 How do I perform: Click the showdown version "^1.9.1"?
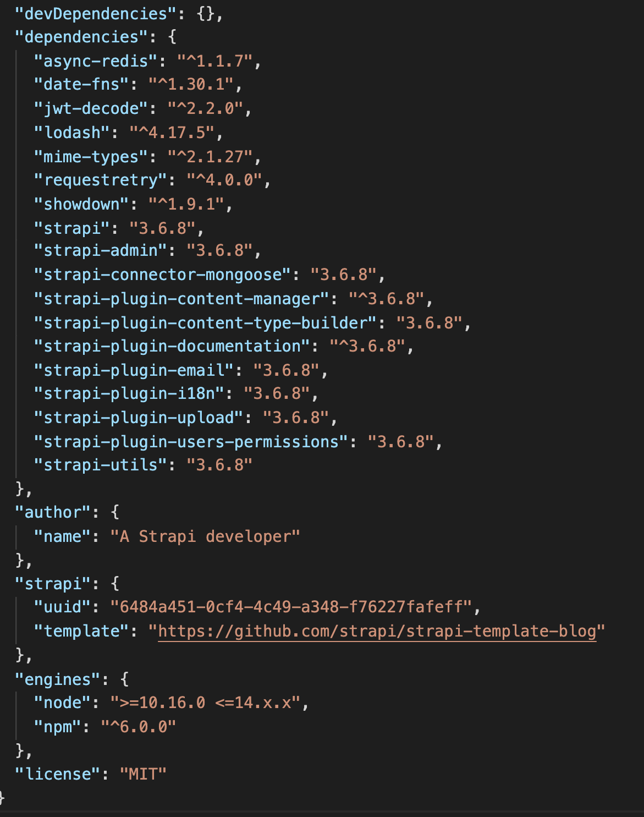(x=186, y=205)
